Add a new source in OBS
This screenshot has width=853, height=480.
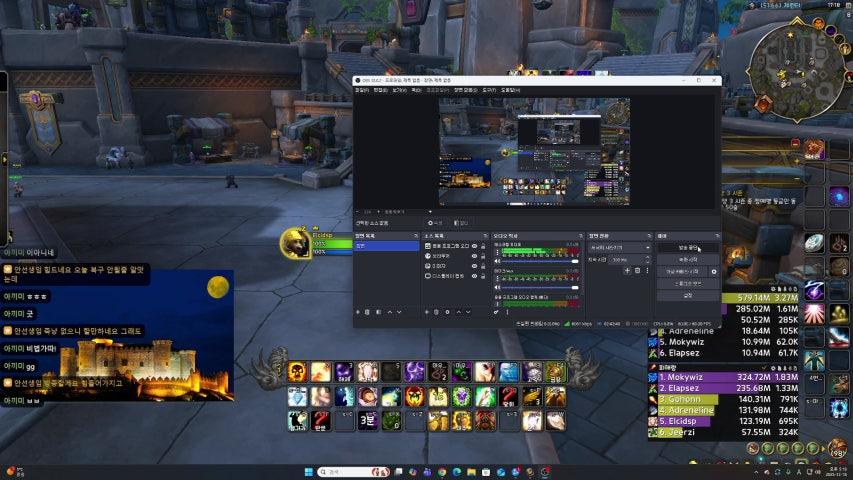coord(426,312)
